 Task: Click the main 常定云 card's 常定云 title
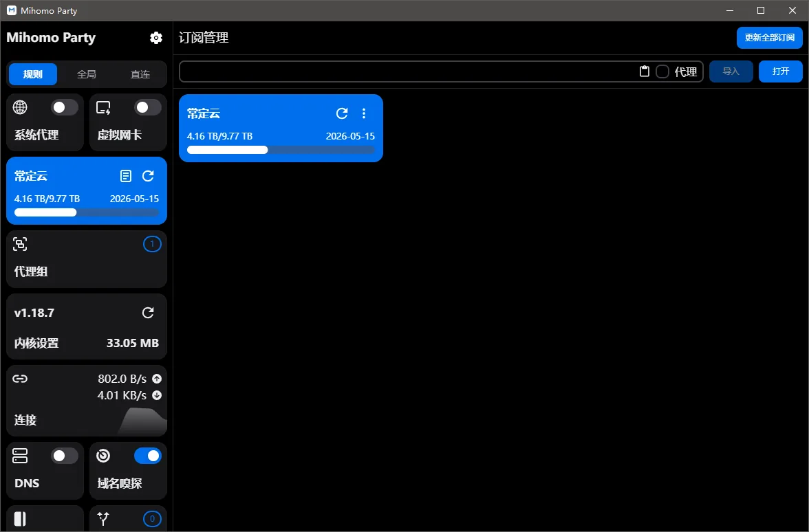[x=204, y=114]
